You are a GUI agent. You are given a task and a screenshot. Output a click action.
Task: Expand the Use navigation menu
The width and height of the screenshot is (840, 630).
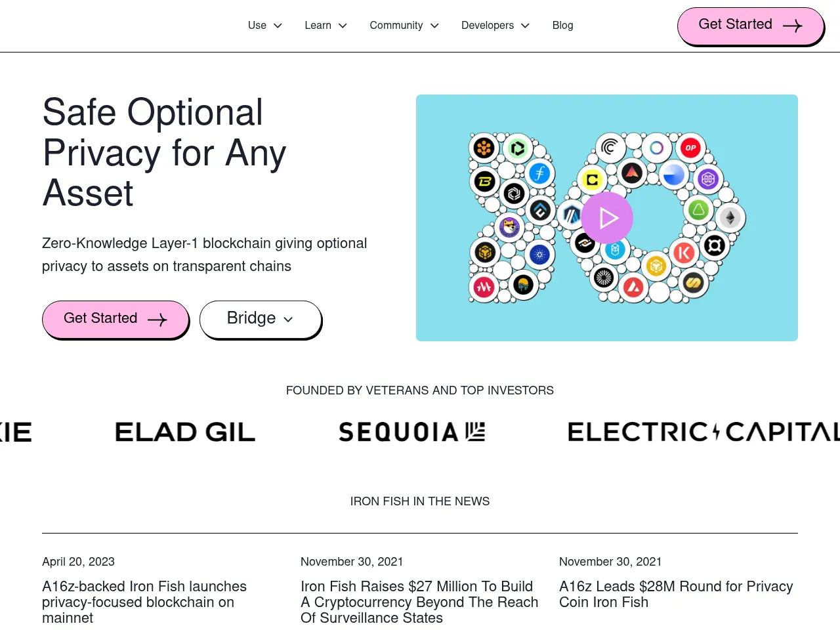tap(264, 26)
